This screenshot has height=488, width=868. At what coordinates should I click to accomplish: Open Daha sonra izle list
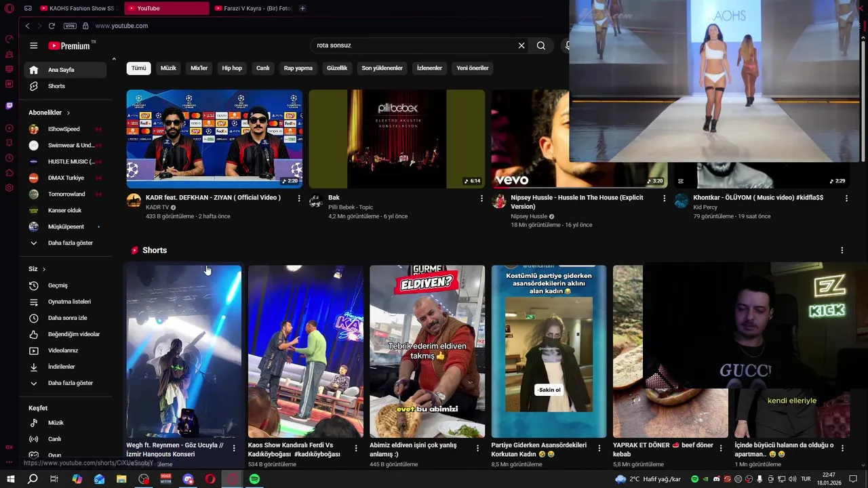tap(65, 318)
